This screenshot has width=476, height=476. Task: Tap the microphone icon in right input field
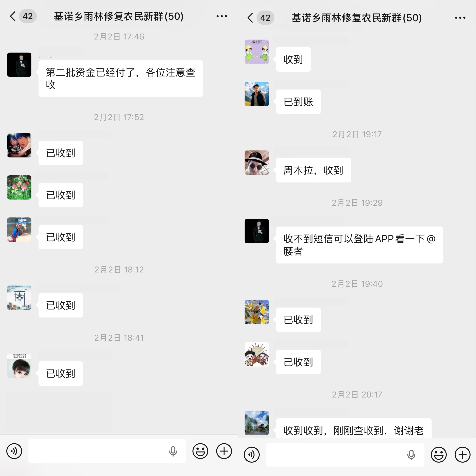(411, 455)
